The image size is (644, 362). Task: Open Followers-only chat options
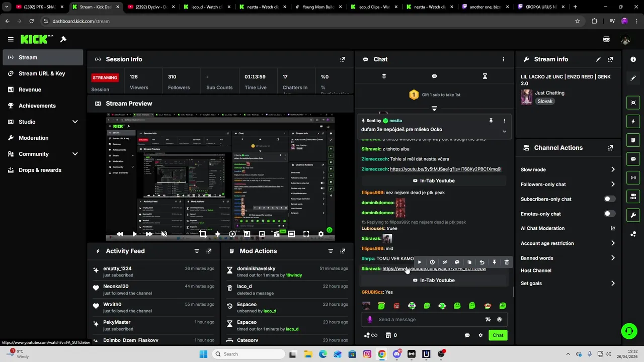(x=568, y=184)
